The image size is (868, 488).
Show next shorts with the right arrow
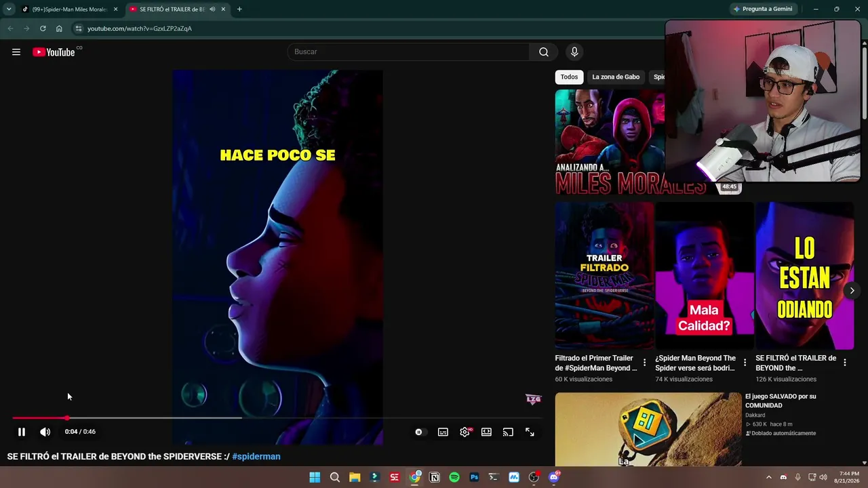coord(852,291)
